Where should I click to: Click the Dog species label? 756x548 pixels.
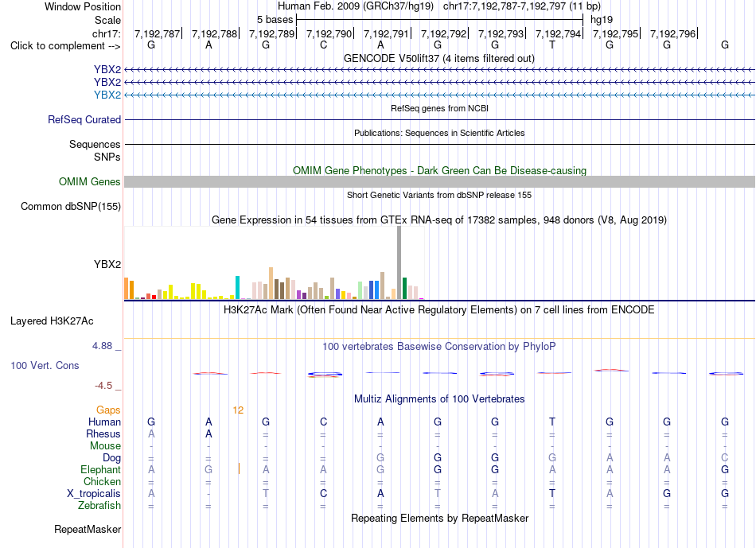pyautogui.click(x=111, y=457)
